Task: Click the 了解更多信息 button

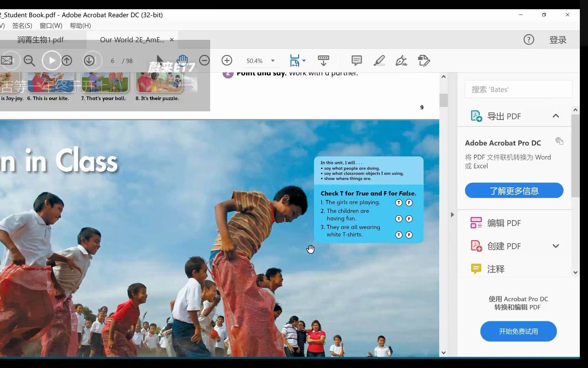Action: (x=514, y=190)
